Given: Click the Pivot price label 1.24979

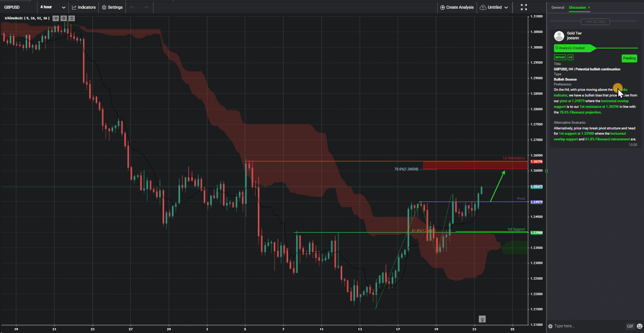Looking at the screenshot, I should 537,202.
